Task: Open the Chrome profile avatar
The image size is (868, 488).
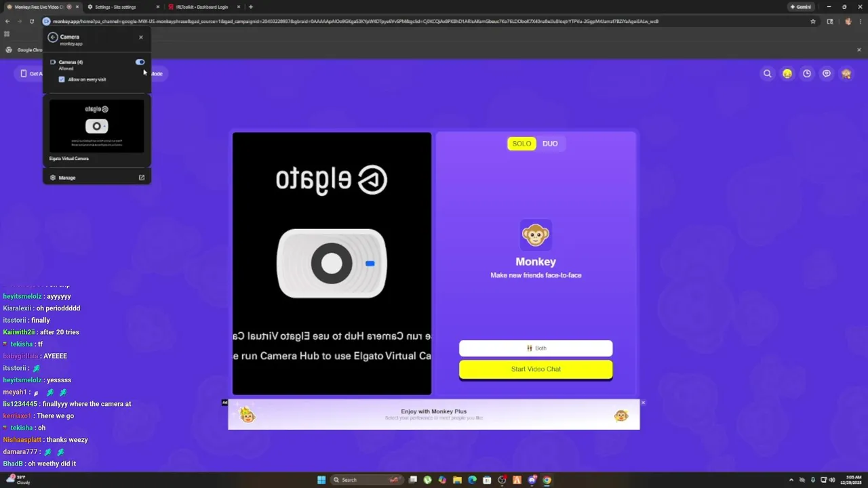Action: 848,21
